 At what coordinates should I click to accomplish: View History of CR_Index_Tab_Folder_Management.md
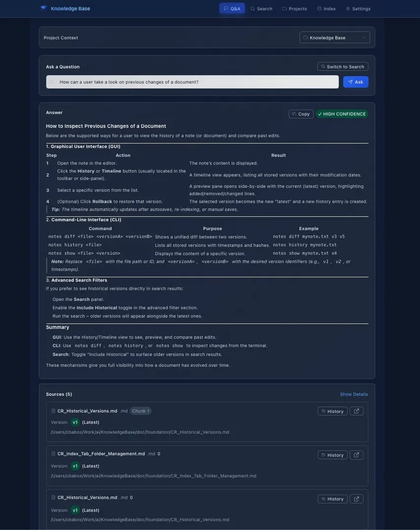click(332, 455)
